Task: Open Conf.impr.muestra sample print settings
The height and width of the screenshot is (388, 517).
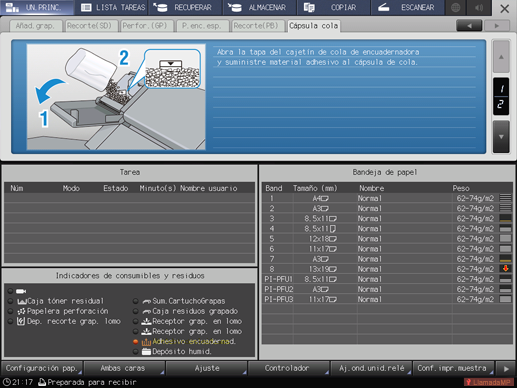Action: [453, 368]
